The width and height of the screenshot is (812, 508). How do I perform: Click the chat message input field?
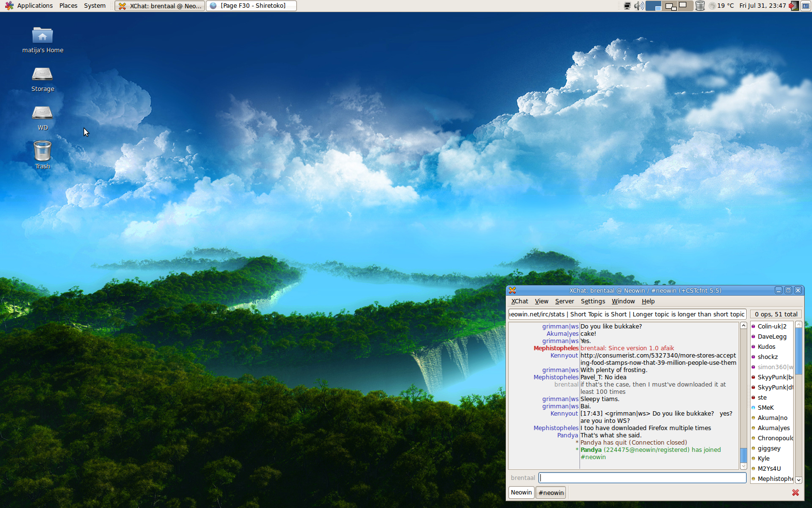tap(642, 478)
